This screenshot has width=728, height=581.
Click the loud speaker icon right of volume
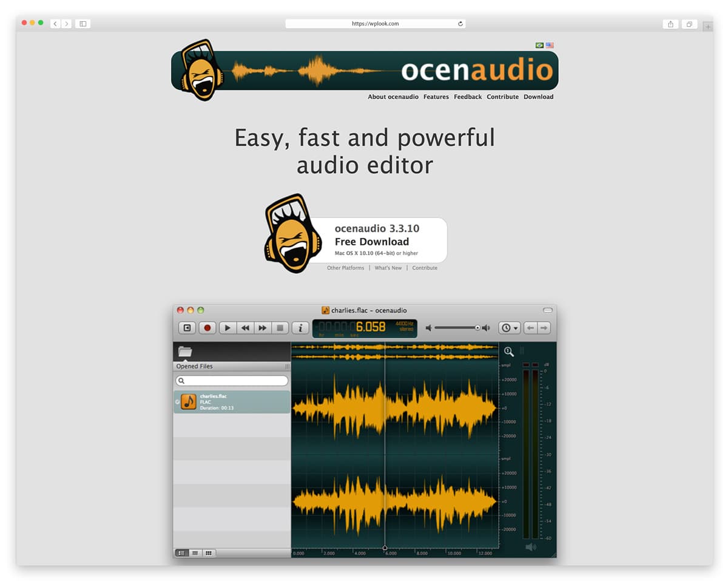point(486,328)
